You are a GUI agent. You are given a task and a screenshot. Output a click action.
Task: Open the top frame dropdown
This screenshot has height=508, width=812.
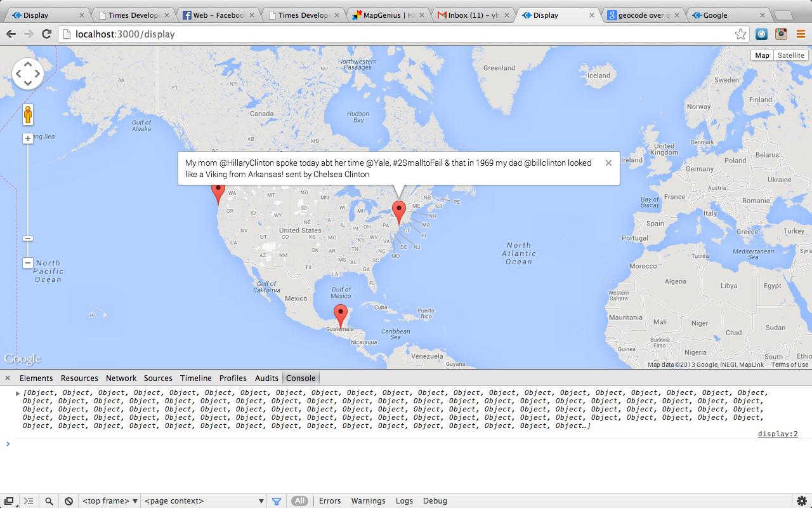(110, 501)
